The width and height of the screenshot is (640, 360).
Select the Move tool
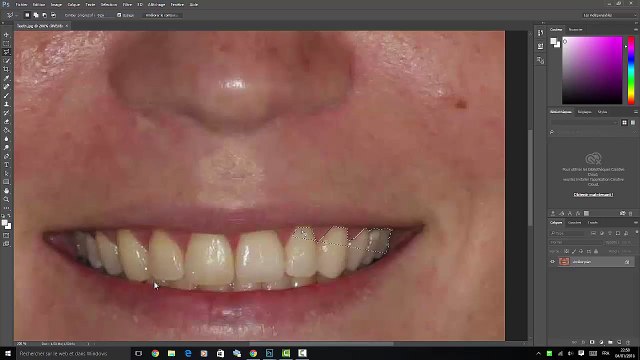point(7,35)
